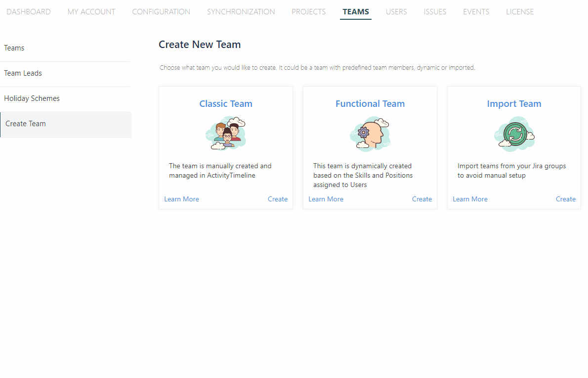Switch to the Issues tab
588x378 pixels.
point(435,12)
